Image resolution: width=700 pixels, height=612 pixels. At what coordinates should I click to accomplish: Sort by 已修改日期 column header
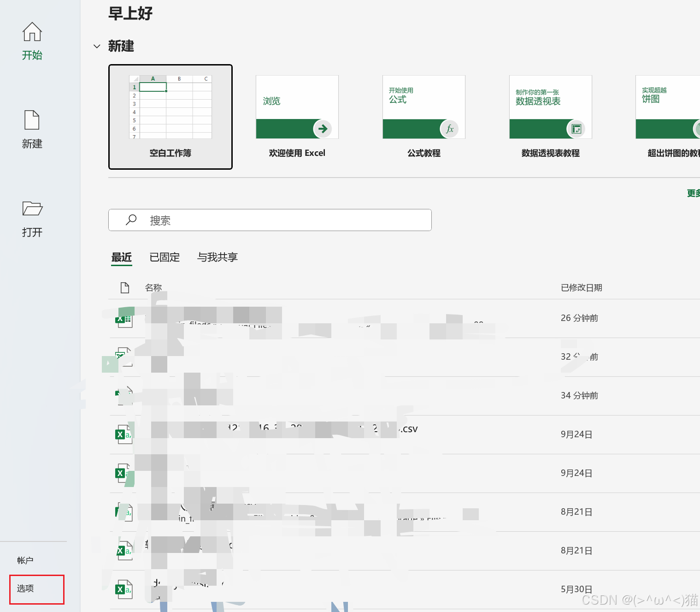pos(582,288)
